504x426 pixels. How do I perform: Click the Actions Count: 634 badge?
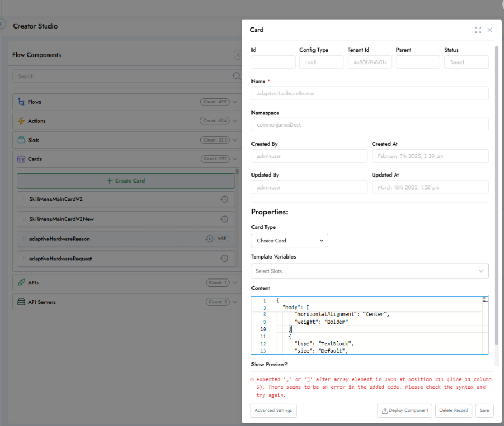[x=215, y=121]
